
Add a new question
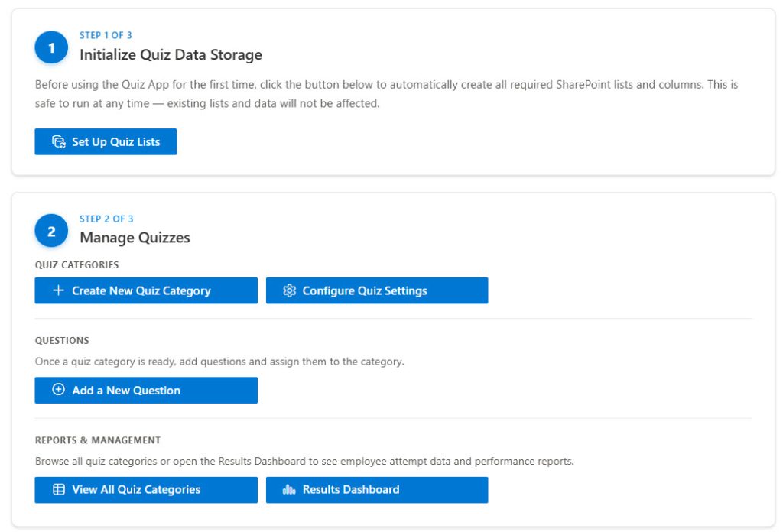pos(146,391)
